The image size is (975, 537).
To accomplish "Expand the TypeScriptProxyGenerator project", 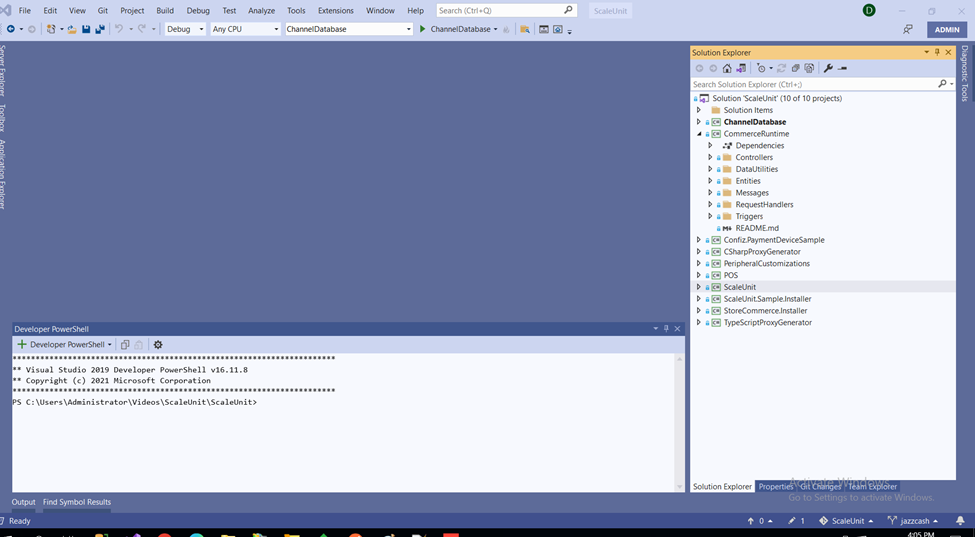I will pyautogui.click(x=698, y=323).
